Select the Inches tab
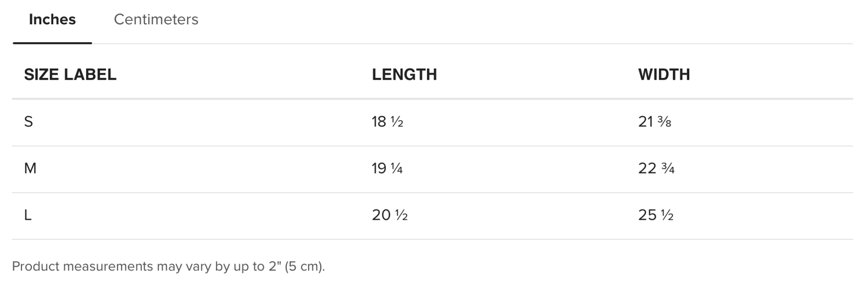 [x=52, y=20]
